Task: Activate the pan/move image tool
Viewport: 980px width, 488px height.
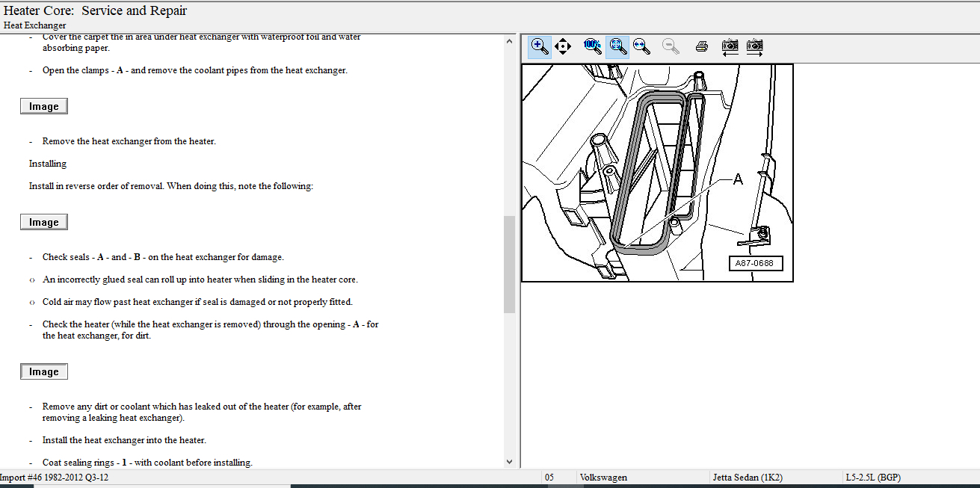Action: pyautogui.click(x=563, y=46)
